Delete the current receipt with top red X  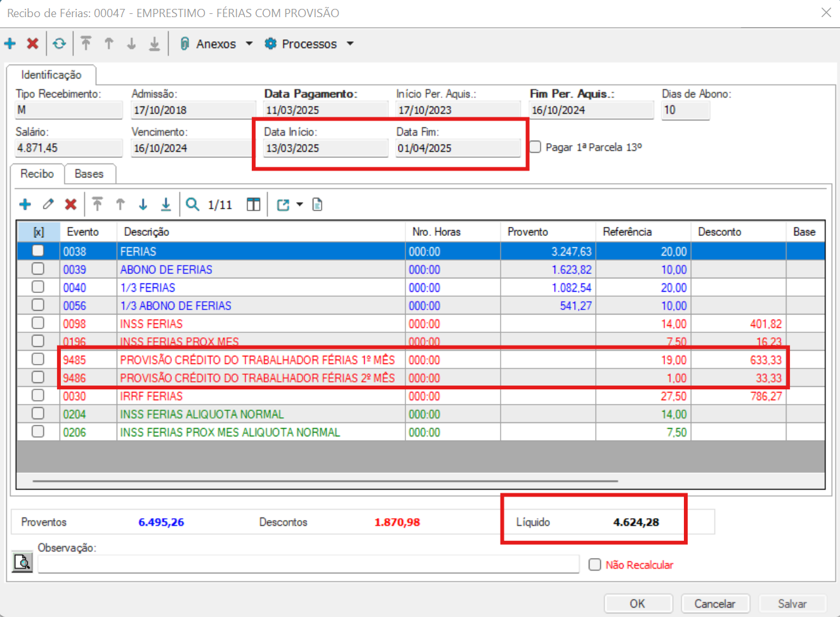click(x=32, y=44)
